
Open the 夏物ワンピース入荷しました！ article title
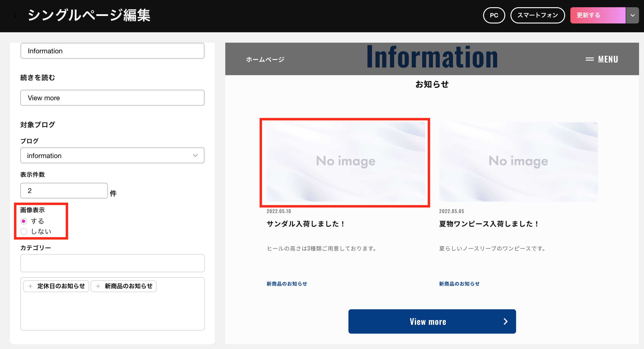pos(489,223)
